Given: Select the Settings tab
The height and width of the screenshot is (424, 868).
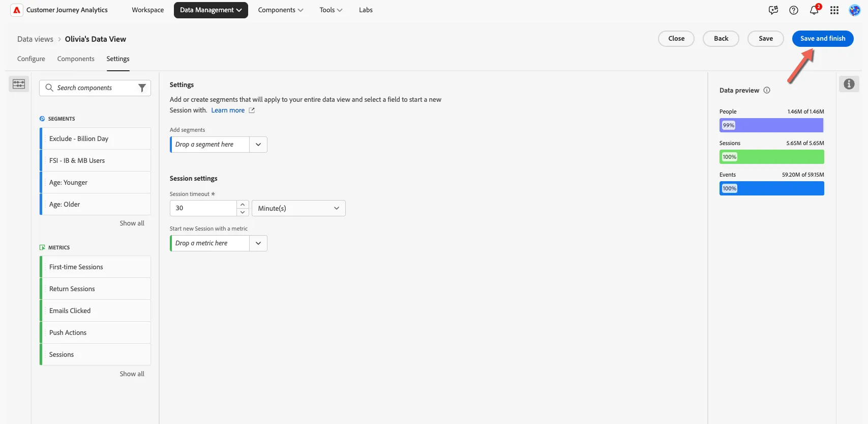Looking at the screenshot, I should (x=118, y=59).
